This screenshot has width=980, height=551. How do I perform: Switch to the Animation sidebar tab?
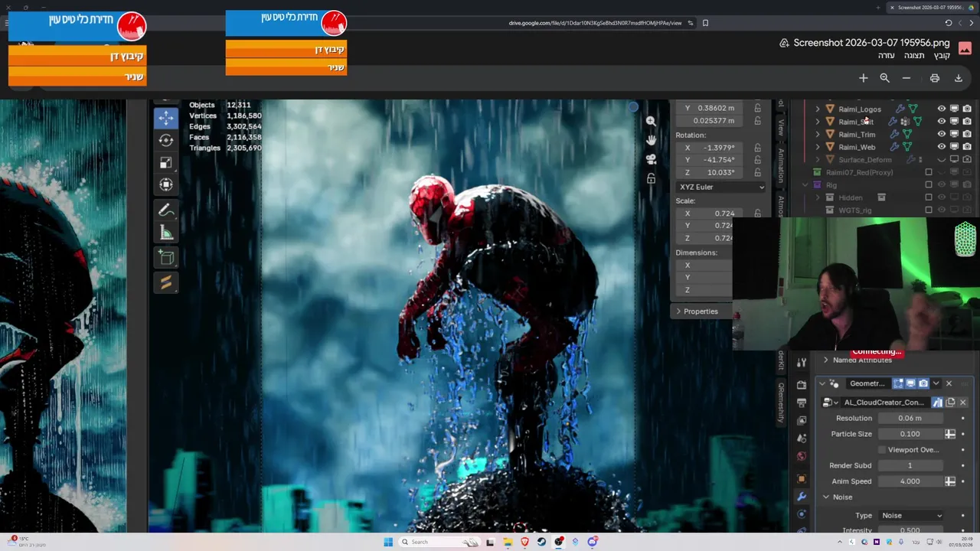(x=781, y=166)
